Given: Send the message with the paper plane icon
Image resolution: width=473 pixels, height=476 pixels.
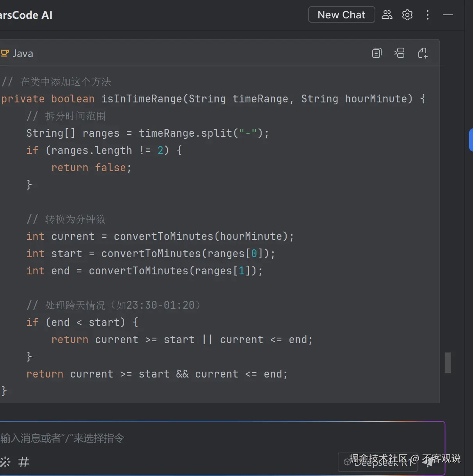Looking at the screenshot, I should (429, 463).
